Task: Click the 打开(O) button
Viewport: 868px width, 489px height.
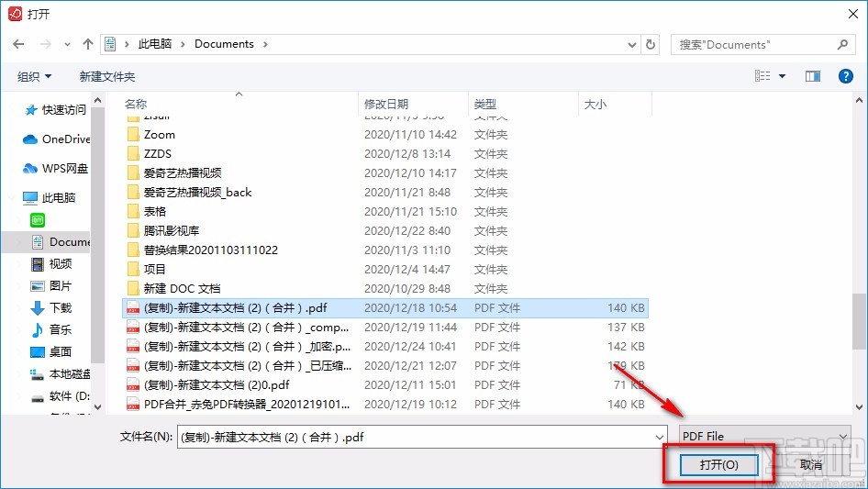Action: coord(718,464)
